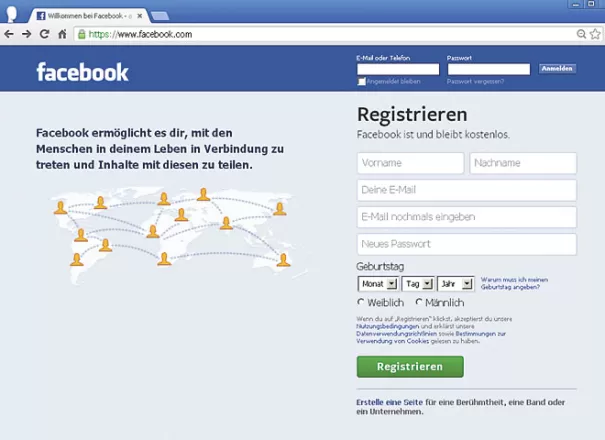Viewport: 605px width, 440px height.
Task: Reload the page with the refresh icon
Action: [44, 34]
